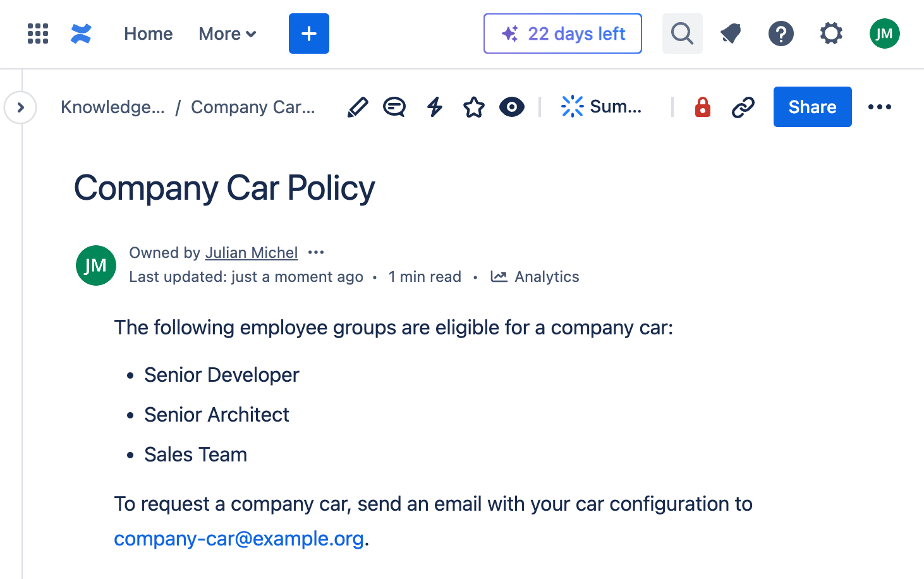Select Home in the navigation bar
Viewport: 924px width, 579px height.
(148, 34)
